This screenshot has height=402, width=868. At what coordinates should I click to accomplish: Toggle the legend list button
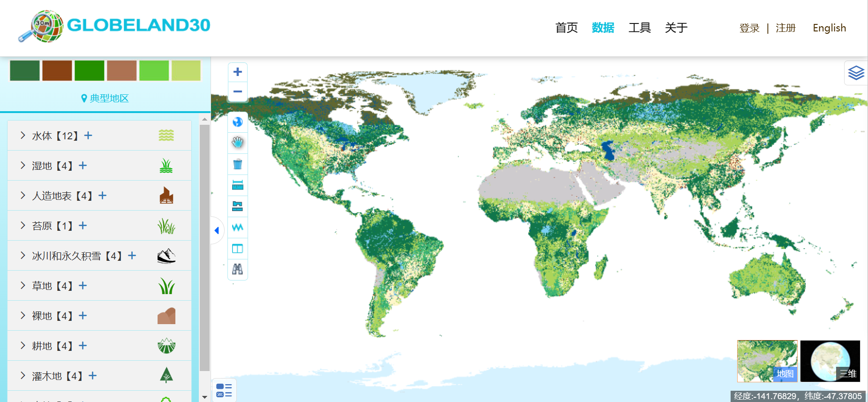(224, 390)
